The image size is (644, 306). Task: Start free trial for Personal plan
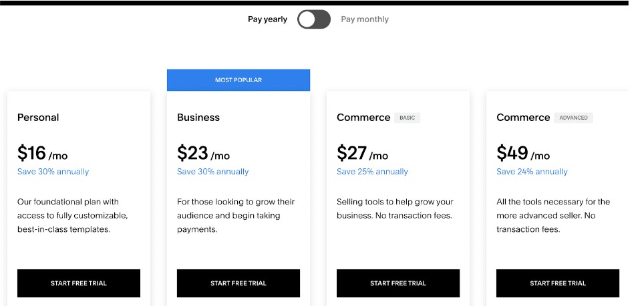(x=79, y=283)
